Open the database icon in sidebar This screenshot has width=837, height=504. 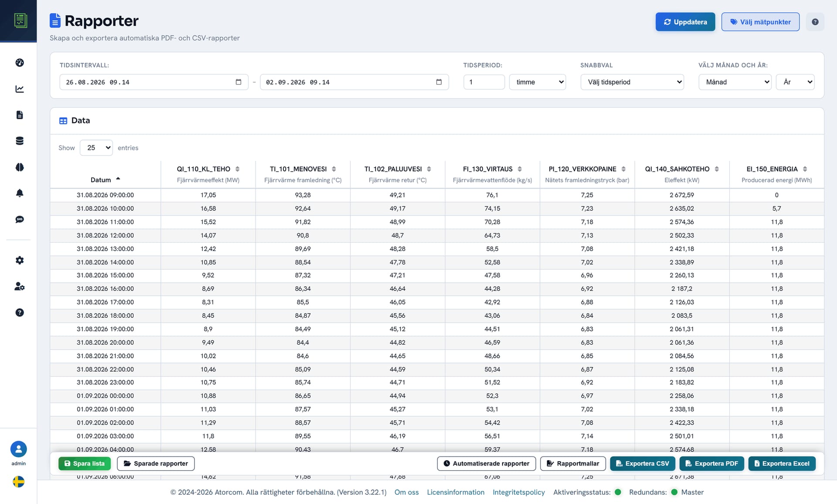click(x=20, y=141)
